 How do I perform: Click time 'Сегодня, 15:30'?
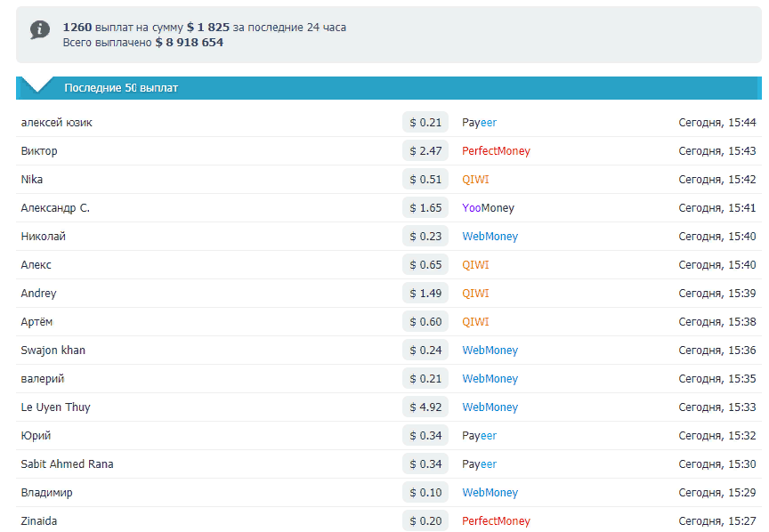point(717,463)
